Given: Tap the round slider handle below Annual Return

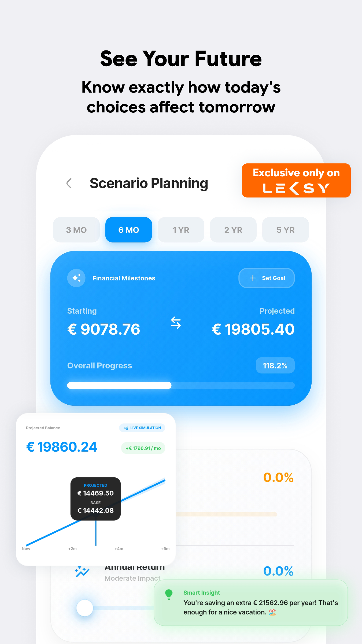Looking at the screenshot, I should coord(84,608).
